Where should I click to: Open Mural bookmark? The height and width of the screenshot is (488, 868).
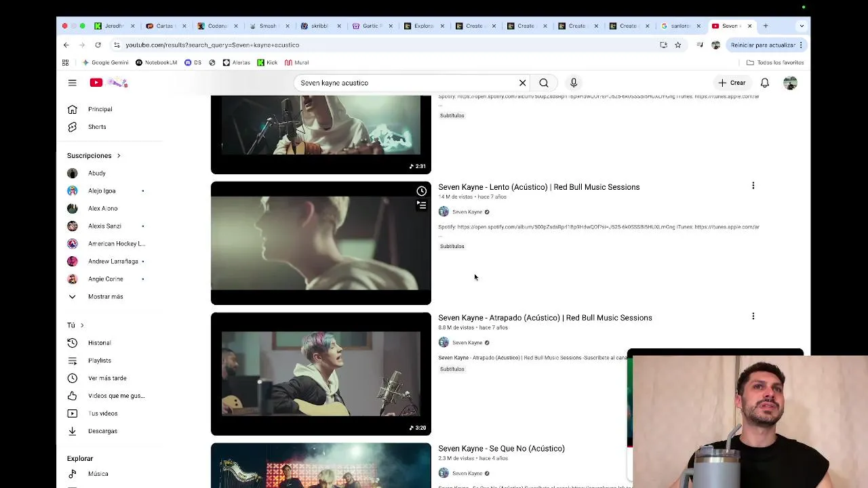click(297, 62)
